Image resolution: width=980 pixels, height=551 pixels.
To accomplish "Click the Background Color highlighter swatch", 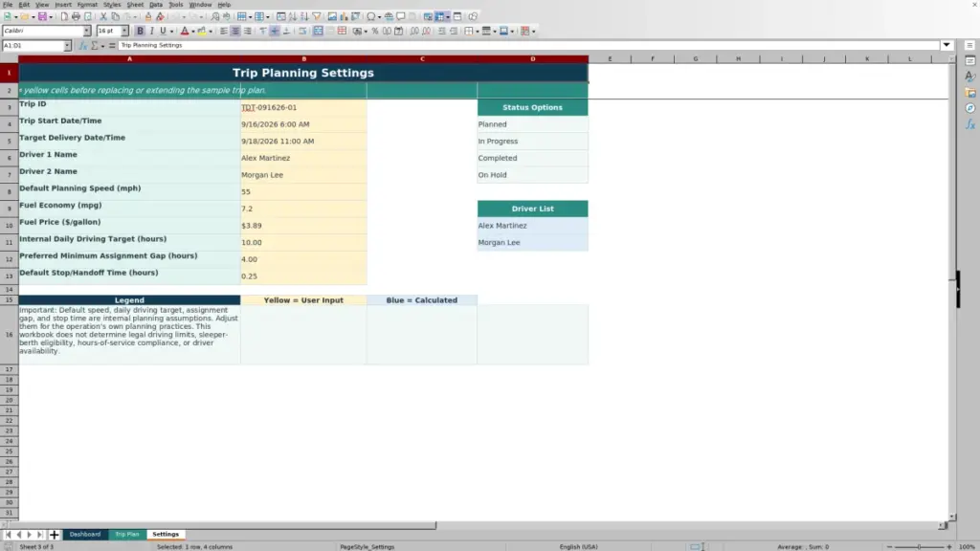I will coord(202,32).
